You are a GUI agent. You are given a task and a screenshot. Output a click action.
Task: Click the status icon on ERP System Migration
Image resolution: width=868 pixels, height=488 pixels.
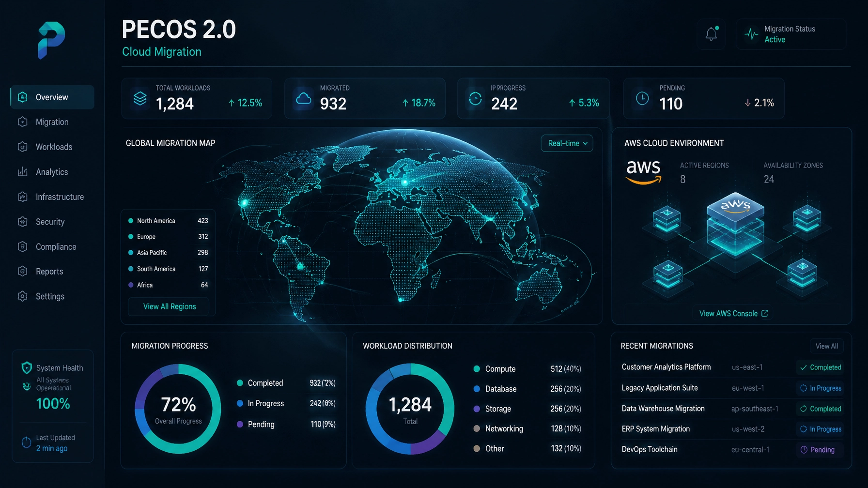point(804,429)
